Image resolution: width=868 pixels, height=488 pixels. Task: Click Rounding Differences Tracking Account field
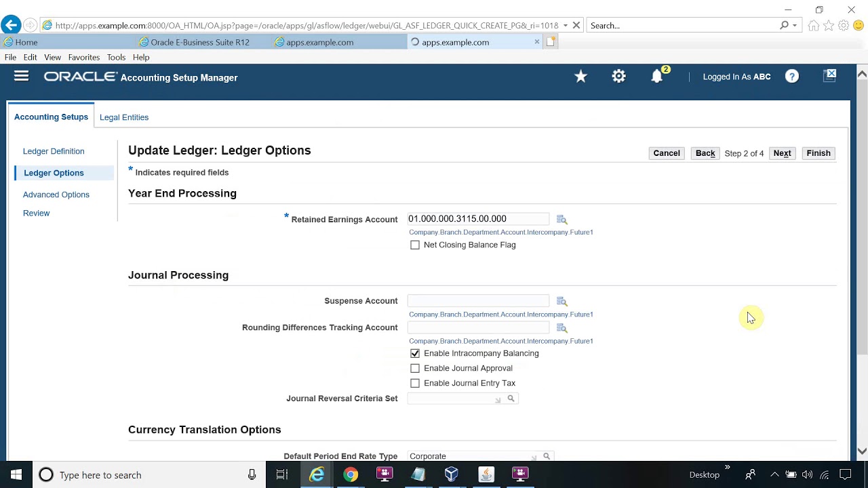(x=478, y=328)
